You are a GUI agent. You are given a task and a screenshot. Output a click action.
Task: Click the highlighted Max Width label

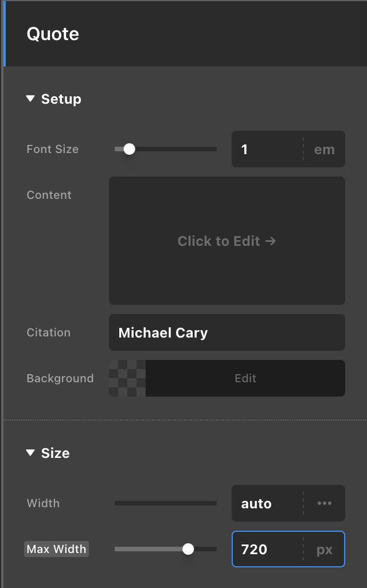pyautogui.click(x=56, y=549)
